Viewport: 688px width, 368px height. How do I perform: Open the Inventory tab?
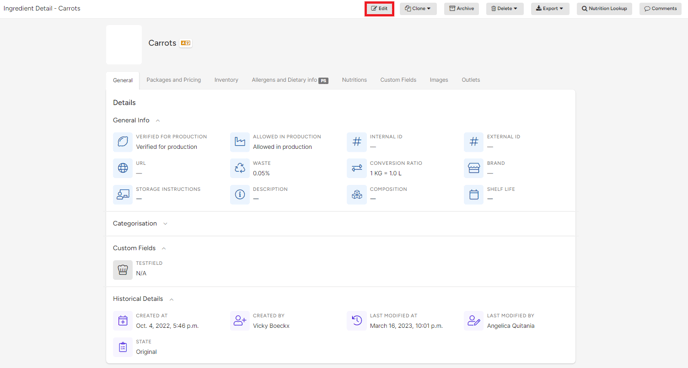(226, 80)
